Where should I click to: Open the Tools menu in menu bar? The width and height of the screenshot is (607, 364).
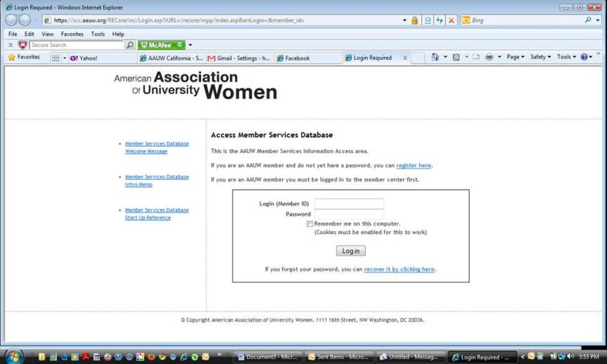[x=98, y=34]
